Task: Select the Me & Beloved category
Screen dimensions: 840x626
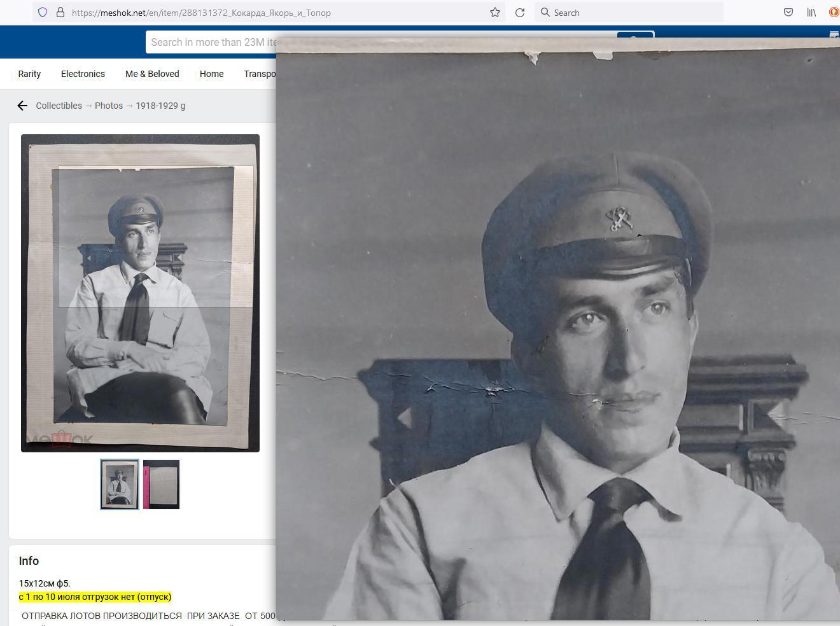Action: (x=152, y=74)
